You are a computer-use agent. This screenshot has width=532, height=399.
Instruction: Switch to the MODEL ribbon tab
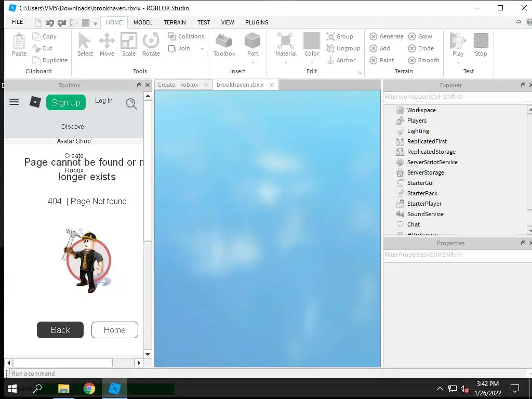click(142, 22)
